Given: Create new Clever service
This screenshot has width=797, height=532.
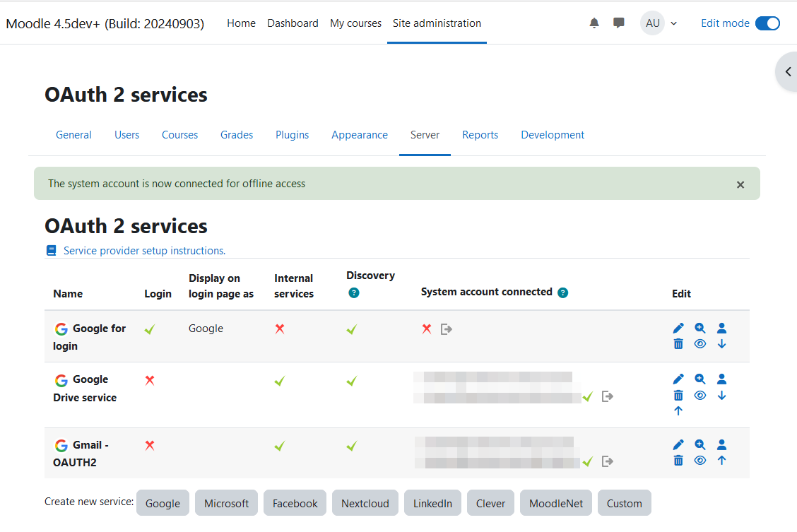Looking at the screenshot, I should click(x=490, y=503).
